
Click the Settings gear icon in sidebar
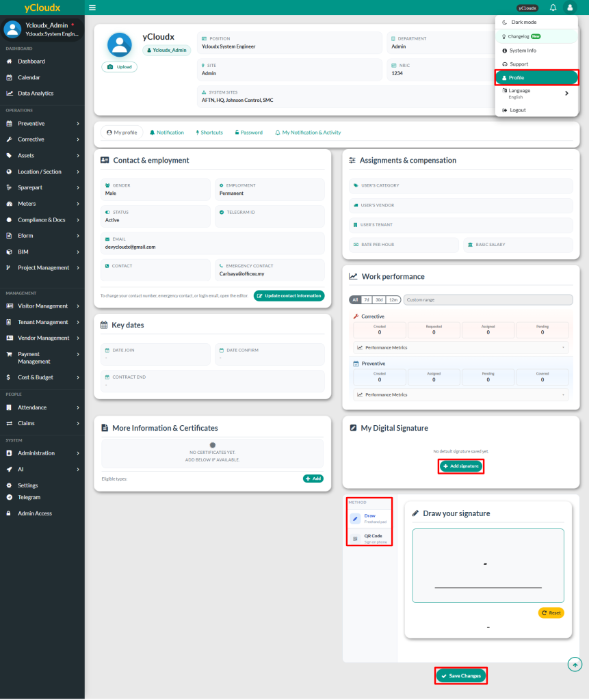coord(10,485)
